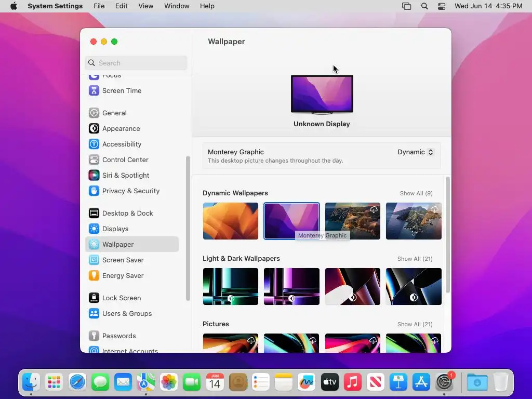Open Downloads folder in the Dock

[477, 382]
